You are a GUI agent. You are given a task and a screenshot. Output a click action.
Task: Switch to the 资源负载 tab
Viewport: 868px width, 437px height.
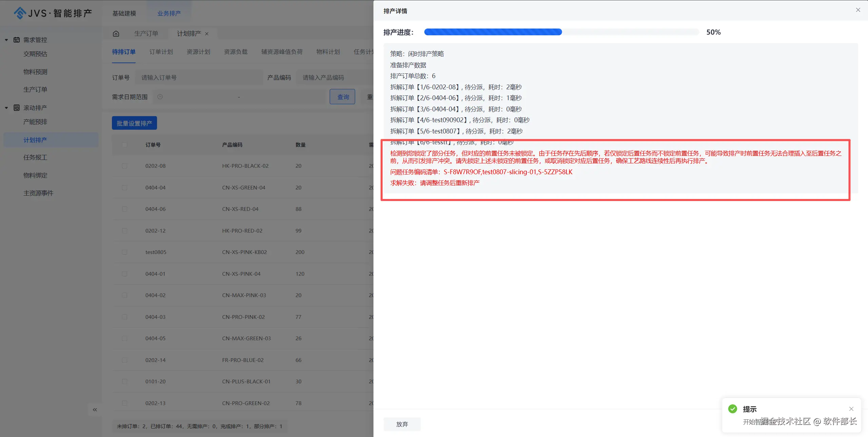pyautogui.click(x=235, y=52)
